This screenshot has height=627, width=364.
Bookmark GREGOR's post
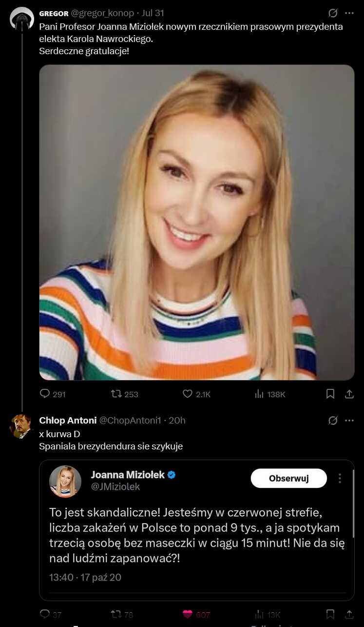[330, 394]
